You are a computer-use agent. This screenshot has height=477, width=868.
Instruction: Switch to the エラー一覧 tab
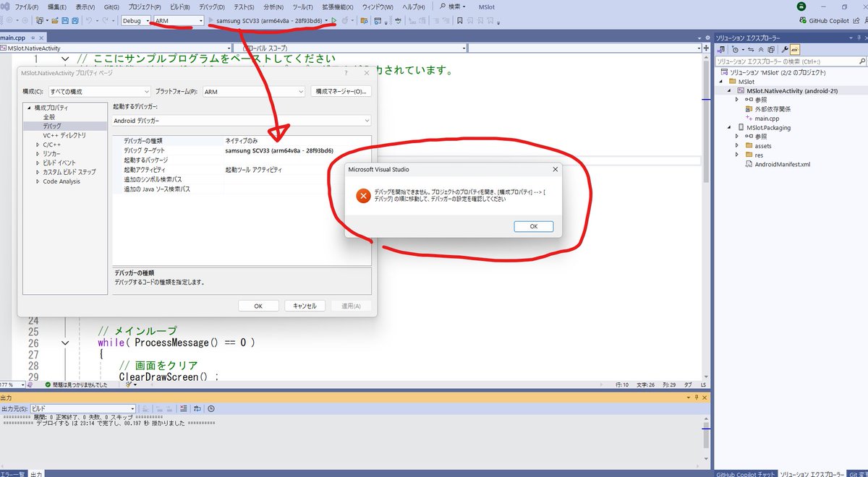coord(12,472)
